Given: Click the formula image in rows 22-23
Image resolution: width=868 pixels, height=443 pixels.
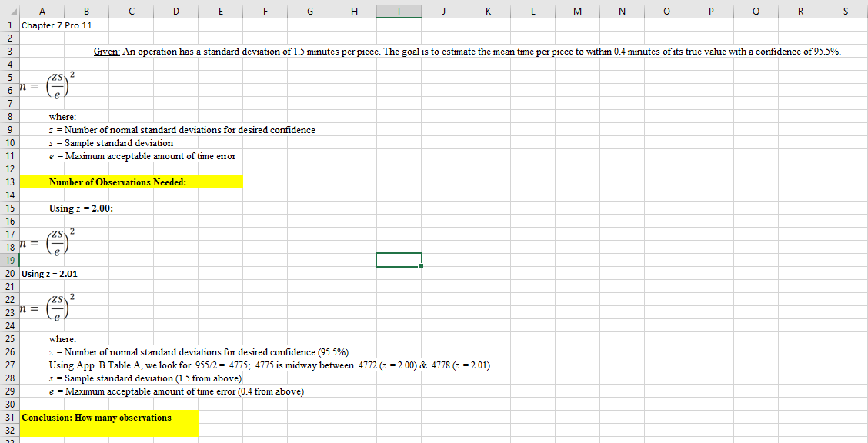Looking at the screenshot, I should click(x=47, y=310).
